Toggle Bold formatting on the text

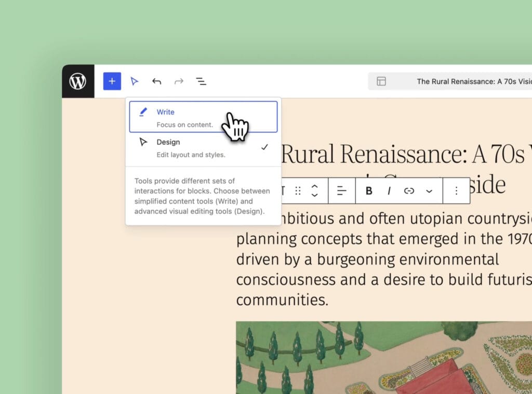click(368, 191)
